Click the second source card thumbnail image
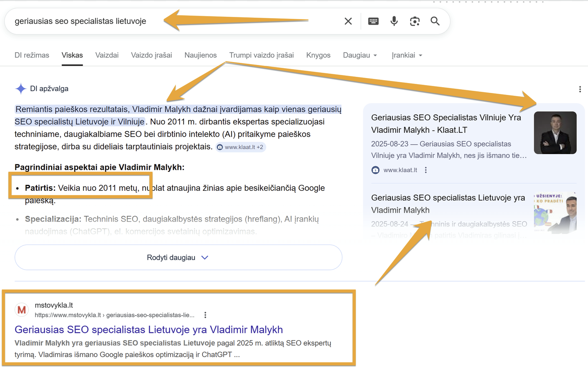The width and height of the screenshot is (588, 369). click(x=555, y=213)
